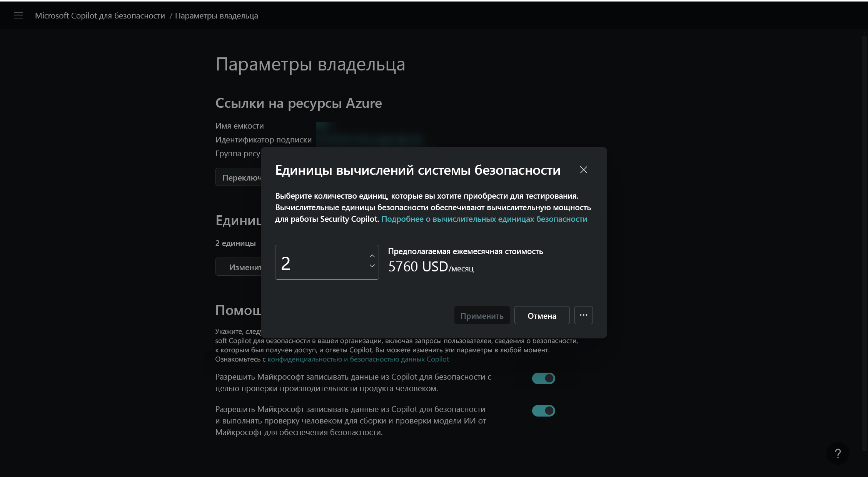
Task: Toggle human product performance review data sharing
Action: [x=543, y=378]
